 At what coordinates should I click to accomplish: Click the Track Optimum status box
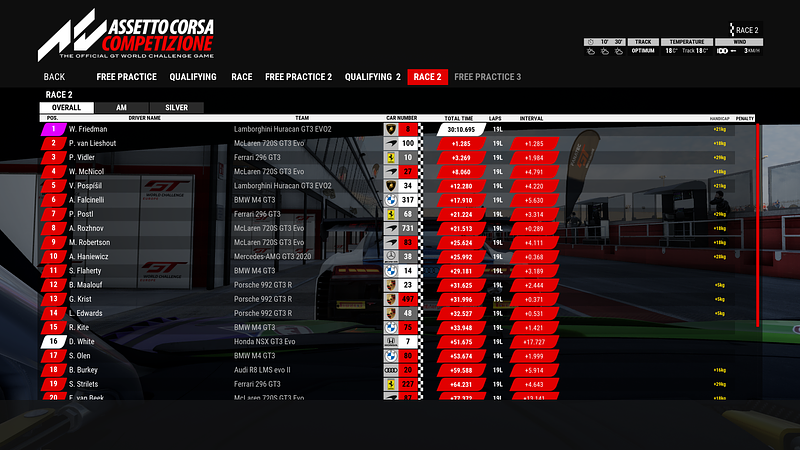tap(643, 46)
